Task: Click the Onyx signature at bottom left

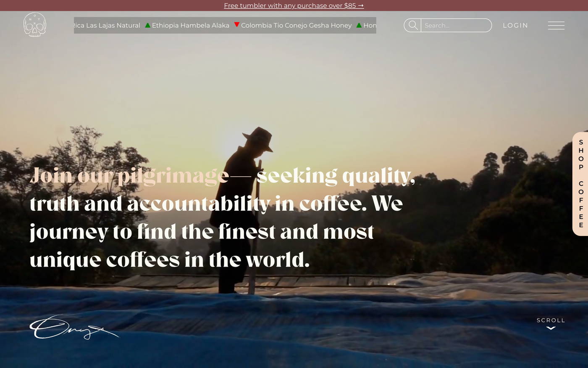Action: 74,328
